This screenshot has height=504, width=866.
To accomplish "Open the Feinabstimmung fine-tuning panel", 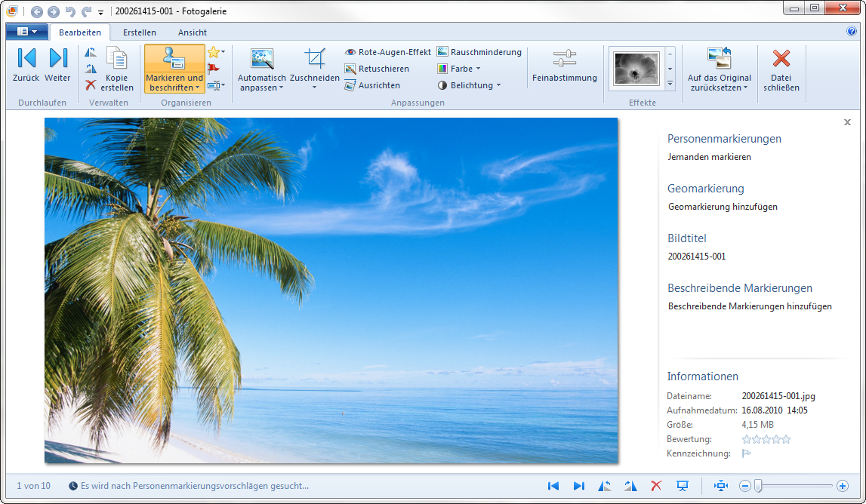I will pyautogui.click(x=564, y=66).
